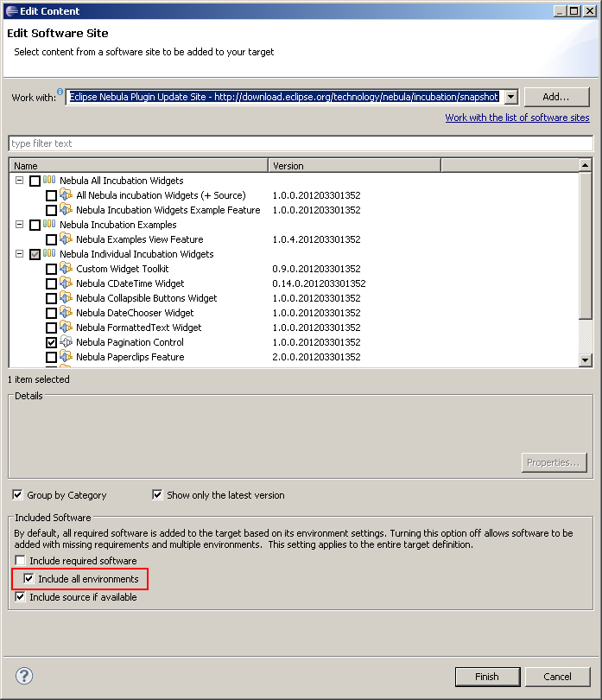Screen dimensions: 602x700
Task: Check the Nebula Incubation Examples category
Action: [35, 225]
